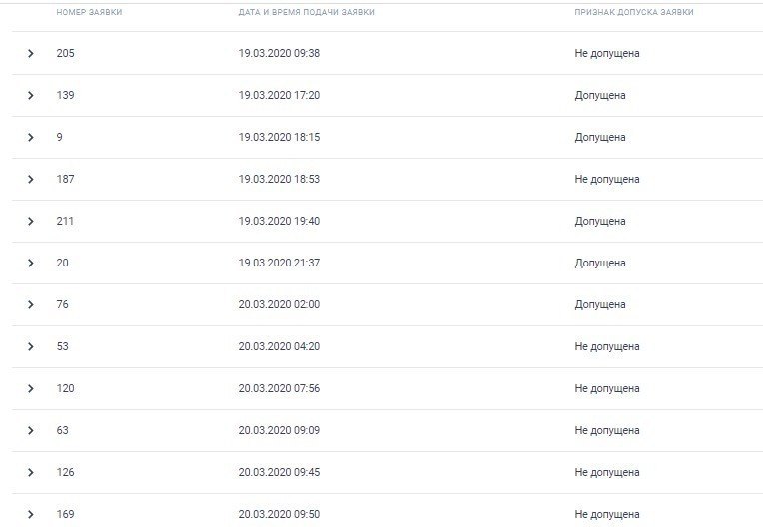
Task: Expand the row for application 205
Action: point(31,53)
